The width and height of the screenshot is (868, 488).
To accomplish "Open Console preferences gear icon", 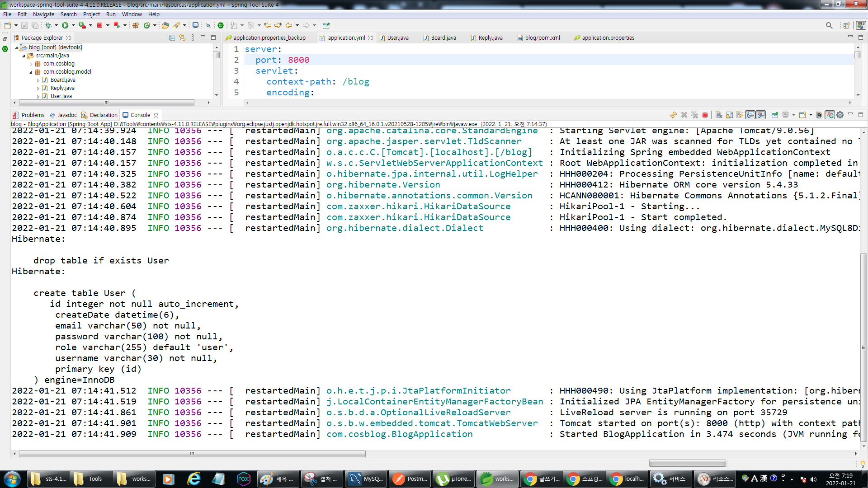I will tap(840, 115).
